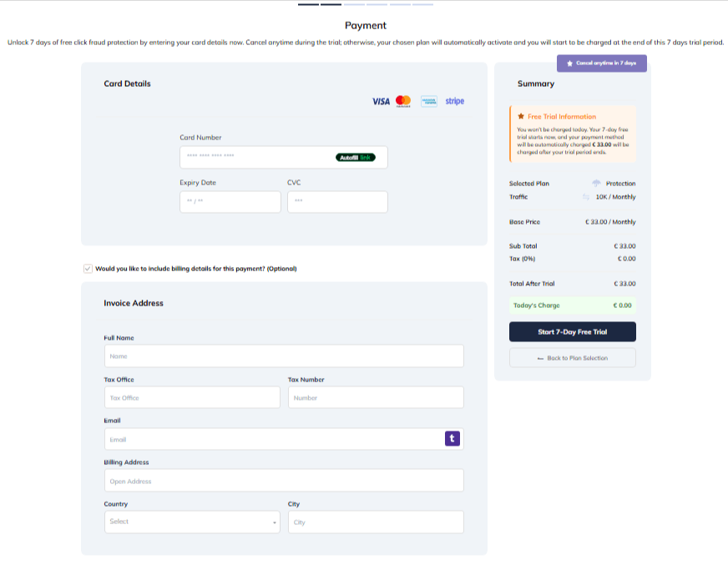Click the Autofill link badge in card number
Screen dimensions: 728x575
pos(356,157)
